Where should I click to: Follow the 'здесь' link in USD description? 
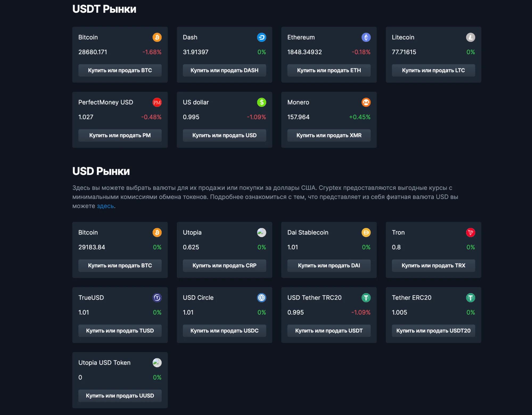click(105, 206)
